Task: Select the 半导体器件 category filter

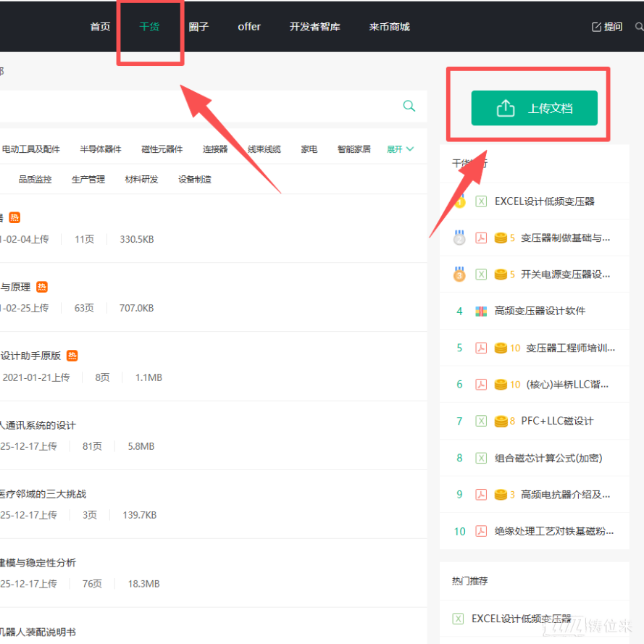Action: click(101, 149)
